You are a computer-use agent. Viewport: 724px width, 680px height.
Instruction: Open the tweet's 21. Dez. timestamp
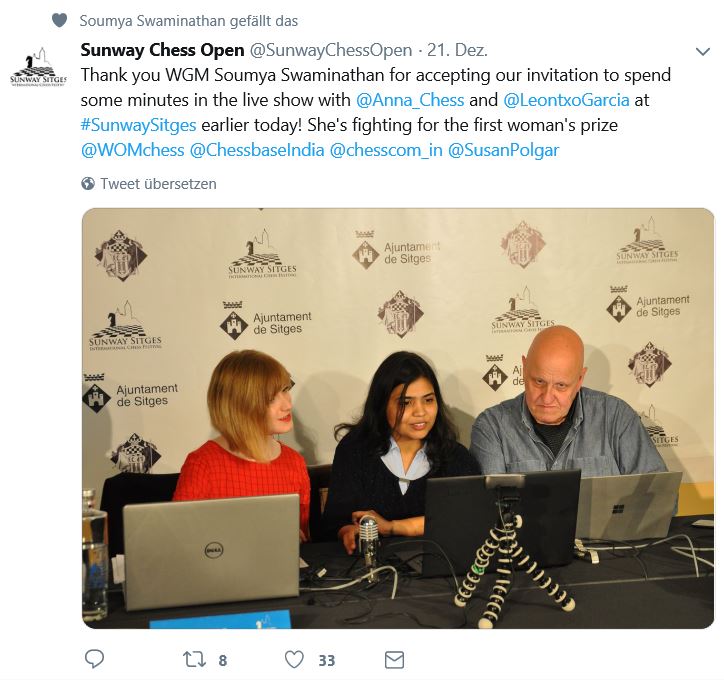[x=457, y=50]
